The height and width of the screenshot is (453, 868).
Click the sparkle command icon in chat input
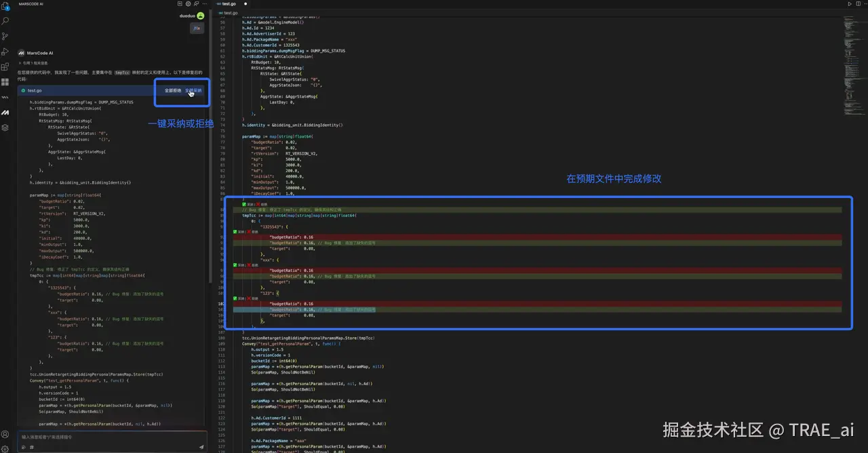coord(24,447)
